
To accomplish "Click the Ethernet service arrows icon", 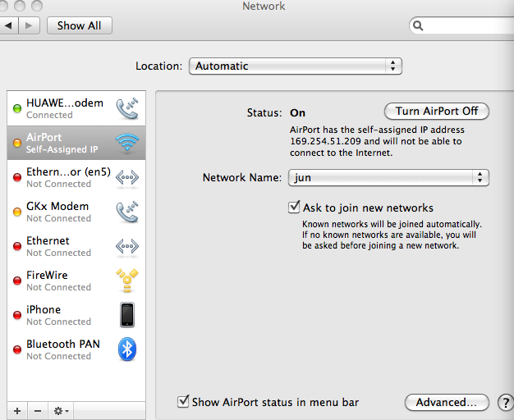I will 127,246.
